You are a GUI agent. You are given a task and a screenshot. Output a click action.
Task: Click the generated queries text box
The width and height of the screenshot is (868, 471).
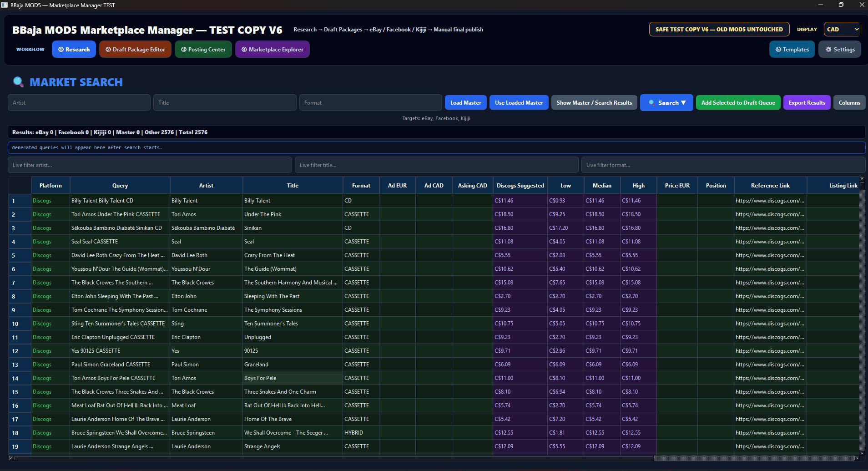tap(437, 147)
